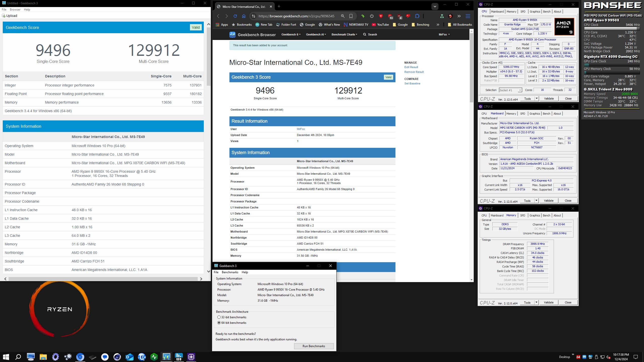Expand hidden extensions overflow chevron

tap(459, 16)
